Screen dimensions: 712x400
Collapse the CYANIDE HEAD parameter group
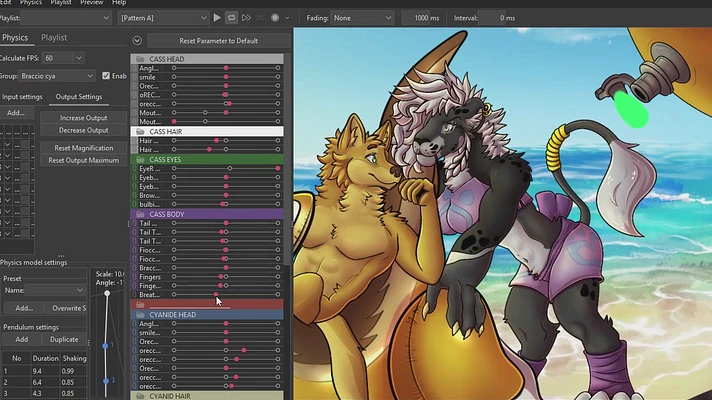pos(207,315)
